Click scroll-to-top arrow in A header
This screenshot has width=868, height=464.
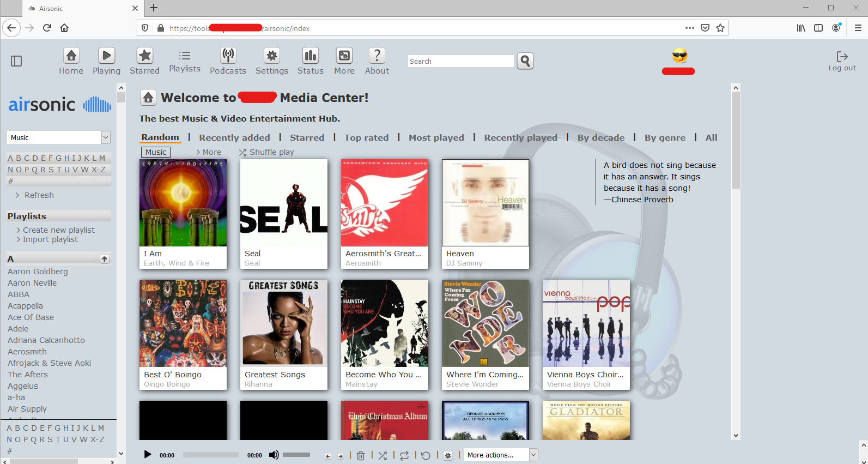point(105,259)
